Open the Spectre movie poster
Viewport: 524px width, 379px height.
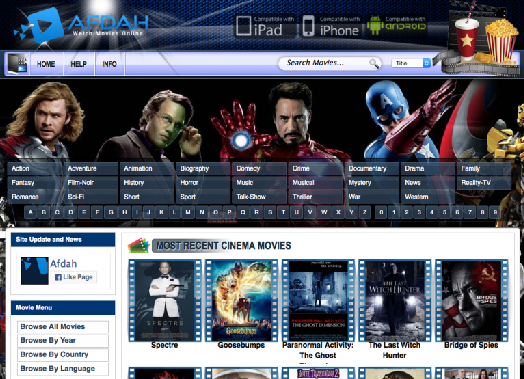165,300
